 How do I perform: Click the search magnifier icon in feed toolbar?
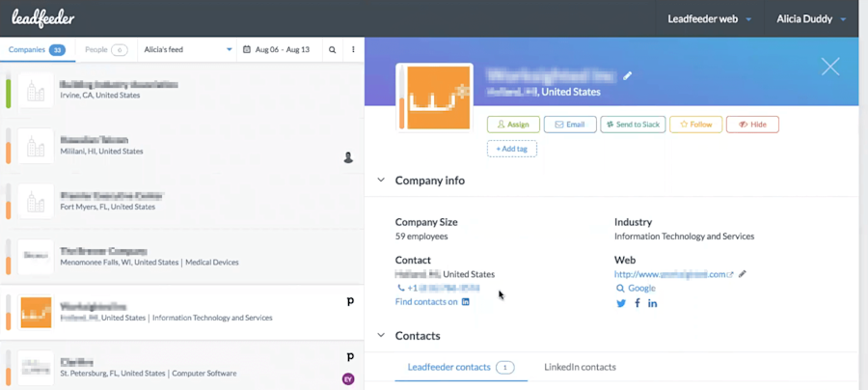(x=332, y=50)
